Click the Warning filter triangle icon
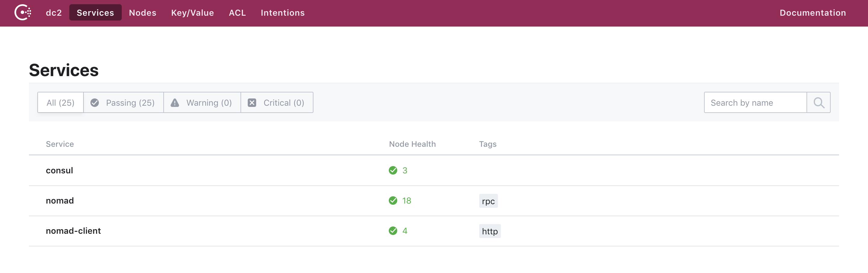868x273 pixels. [x=175, y=103]
